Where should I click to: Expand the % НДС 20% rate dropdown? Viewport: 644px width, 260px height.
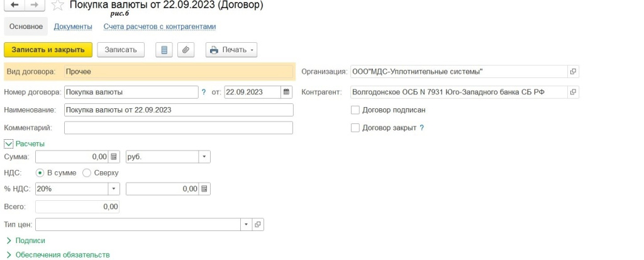[113, 188]
